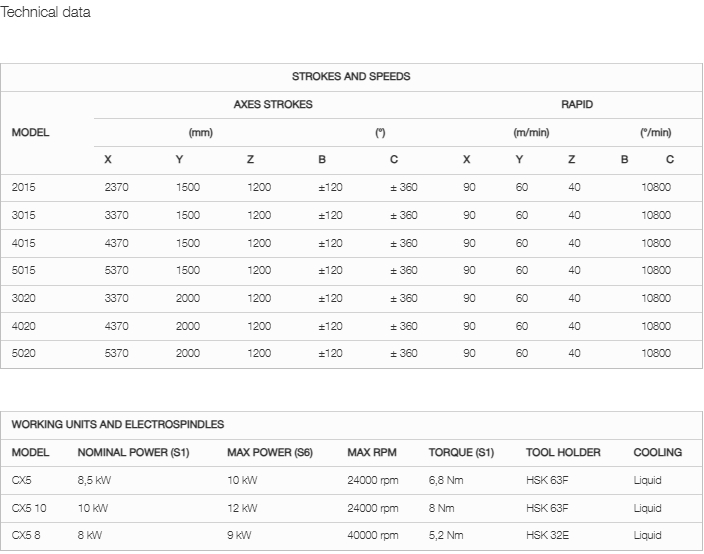Image resolution: width=704 pixels, height=554 pixels.
Task: Click the "5,2 Nm" torque value
Action: (445, 535)
